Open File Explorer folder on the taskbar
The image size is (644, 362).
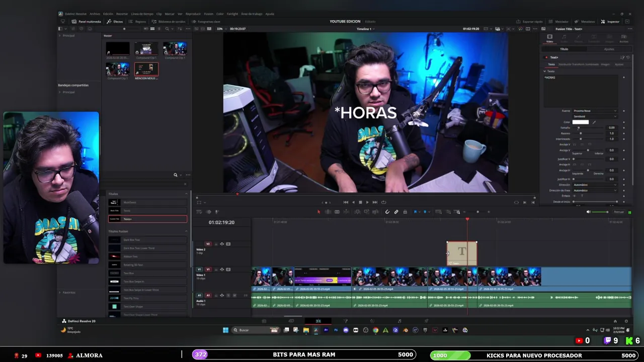click(306, 330)
